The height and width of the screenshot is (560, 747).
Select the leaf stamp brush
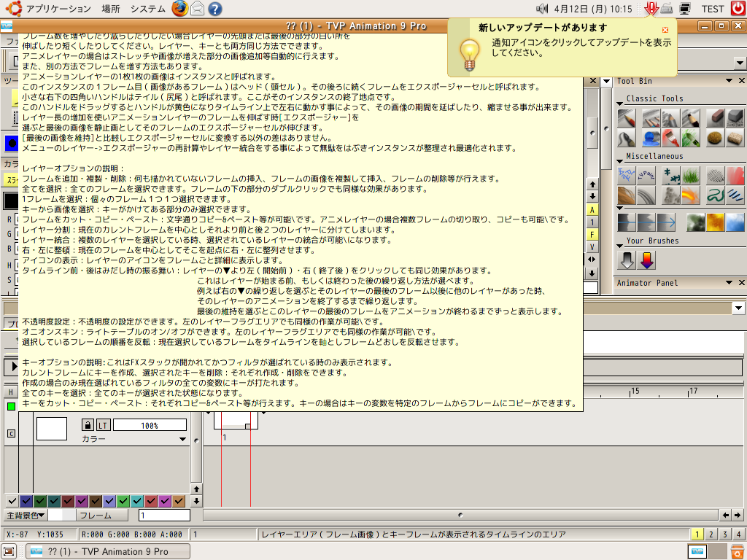click(x=671, y=175)
